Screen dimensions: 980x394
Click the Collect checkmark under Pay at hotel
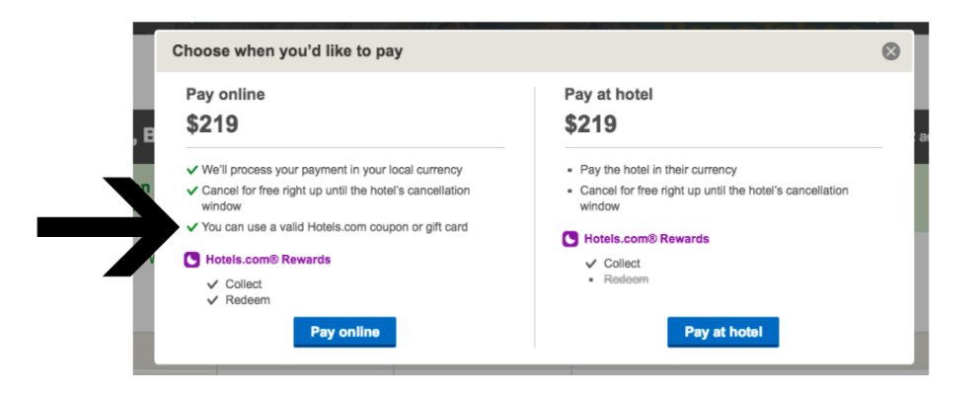point(590,264)
